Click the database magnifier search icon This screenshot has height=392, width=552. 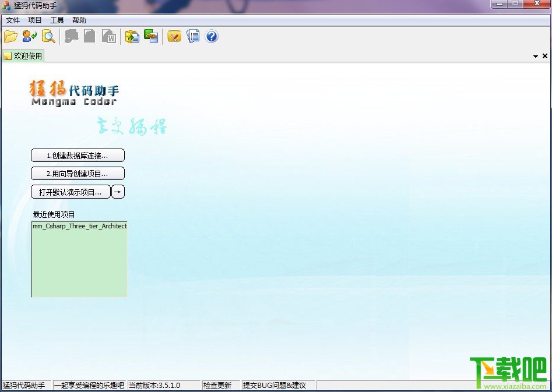(x=48, y=36)
